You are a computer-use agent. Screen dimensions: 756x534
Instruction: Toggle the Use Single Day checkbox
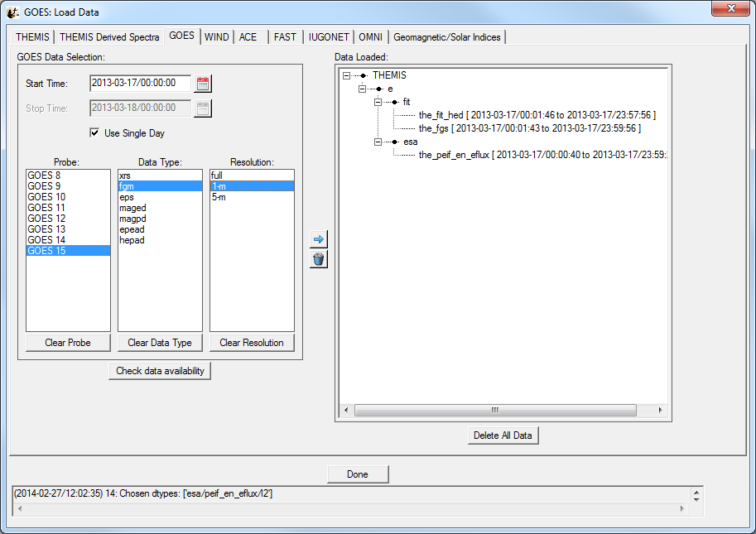pyautogui.click(x=95, y=132)
